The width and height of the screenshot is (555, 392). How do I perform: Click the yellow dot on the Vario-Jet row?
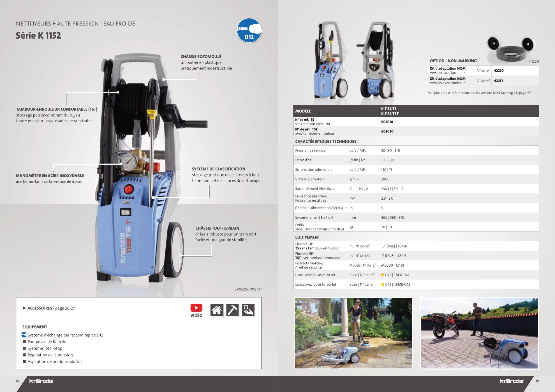coord(383,275)
